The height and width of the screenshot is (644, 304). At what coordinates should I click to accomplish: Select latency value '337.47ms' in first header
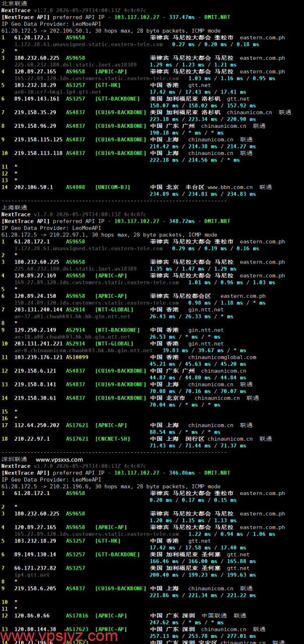pos(182,17)
